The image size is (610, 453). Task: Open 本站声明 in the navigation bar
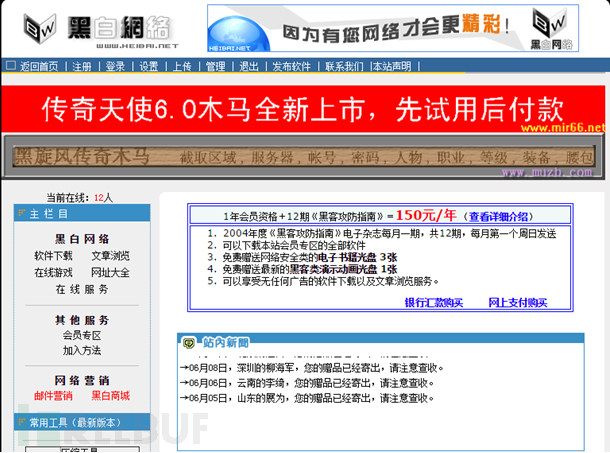(x=392, y=67)
